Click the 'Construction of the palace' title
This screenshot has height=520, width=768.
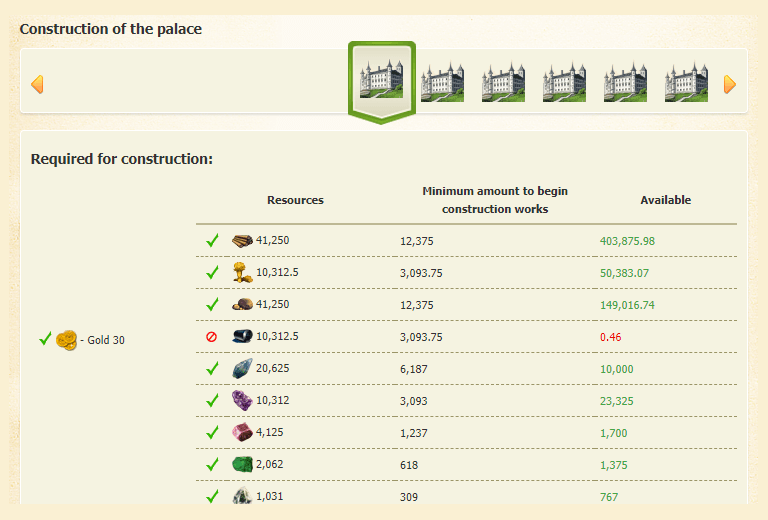click(x=111, y=29)
